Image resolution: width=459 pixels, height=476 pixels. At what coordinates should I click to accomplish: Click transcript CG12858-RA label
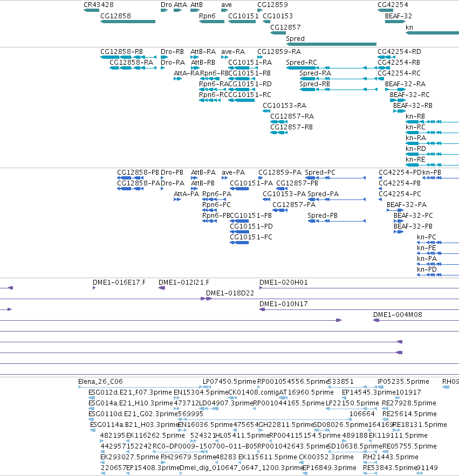(x=131, y=63)
